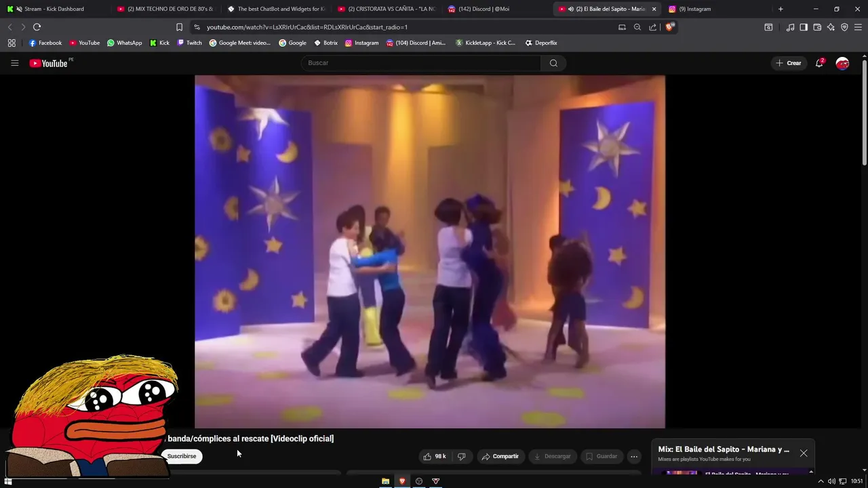The width and height of the screenshot is (868, 488).
Task: Click the zoom magnifier icon in address bar
Action: click(x=637, y=27)
